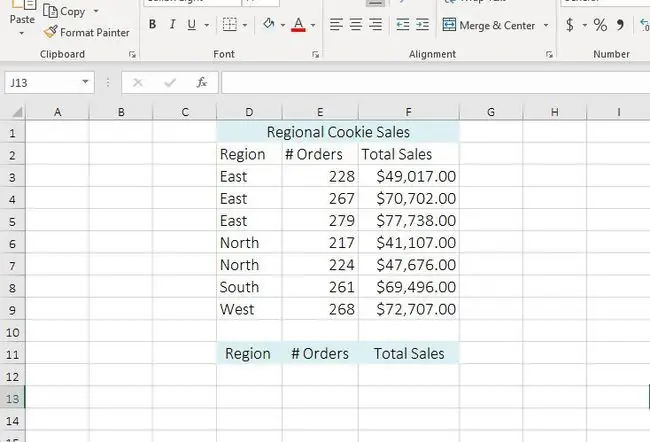Toggle Underline formatting
Image resolution: width=650 pixels, height=442 pixels.
[192, 25]
